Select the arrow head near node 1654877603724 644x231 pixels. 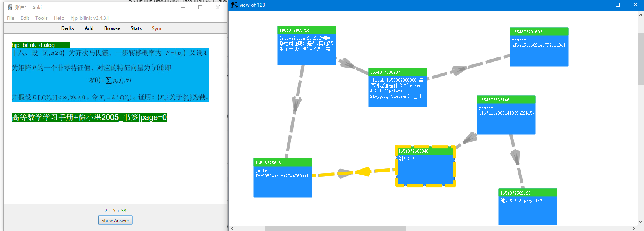(x=347, y=63)
